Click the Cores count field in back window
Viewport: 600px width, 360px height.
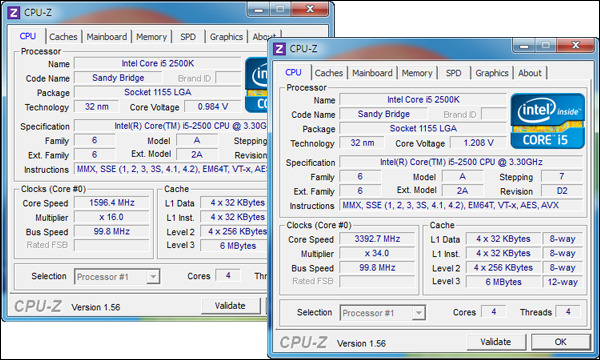pos(228,275)
